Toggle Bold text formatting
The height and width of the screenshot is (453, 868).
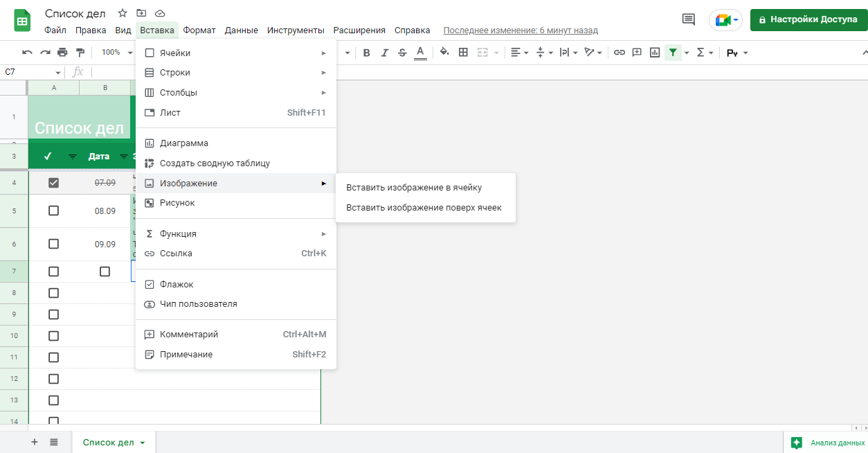pyautogui.click(x=366, y=53)
